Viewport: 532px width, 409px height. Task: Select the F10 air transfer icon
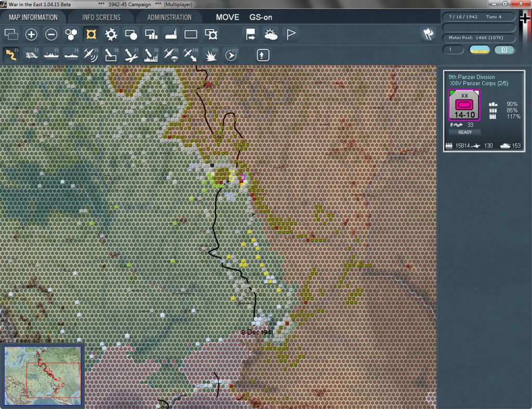click(191, 55)
